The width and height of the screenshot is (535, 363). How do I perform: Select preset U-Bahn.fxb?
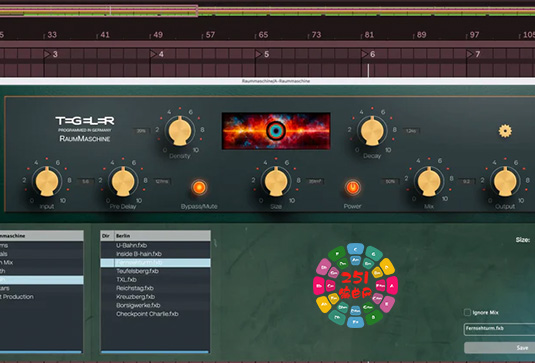[156, 245]
